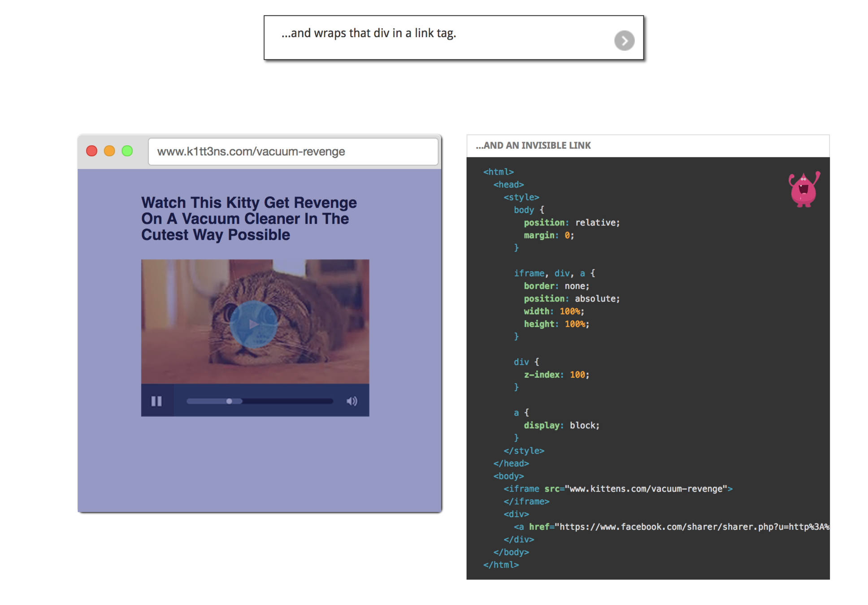This screenshot has width=868, height=605.
Task: Click the green maximize window dot
Action: pyautogui.click(x=127, y=151)
